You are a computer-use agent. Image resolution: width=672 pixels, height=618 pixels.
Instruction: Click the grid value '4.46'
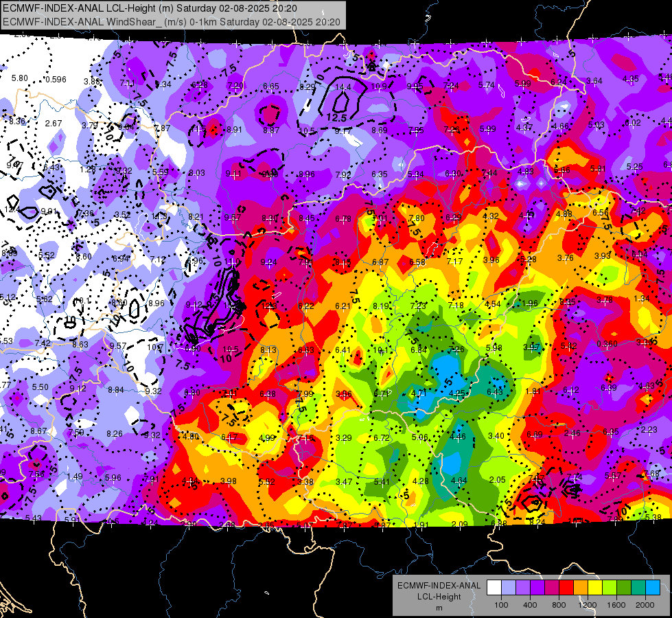[458, 437]
